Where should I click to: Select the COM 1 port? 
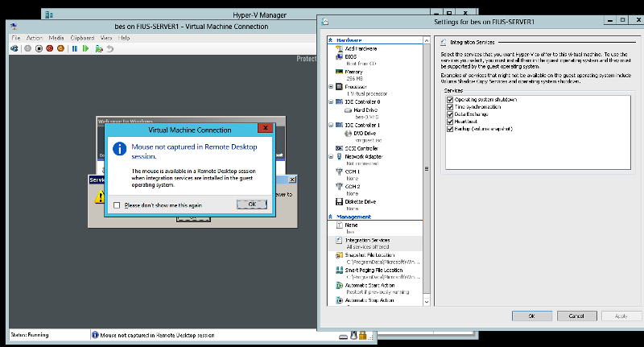point(353,171)
